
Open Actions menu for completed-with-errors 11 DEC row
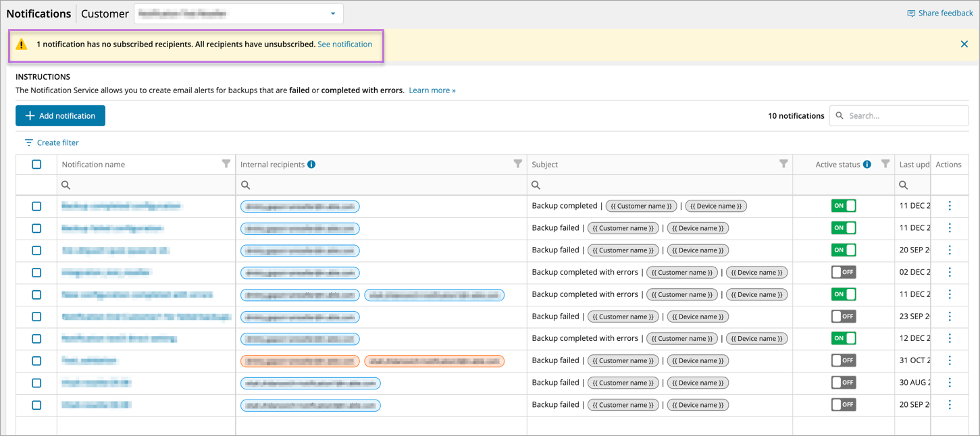click(950, 294)
